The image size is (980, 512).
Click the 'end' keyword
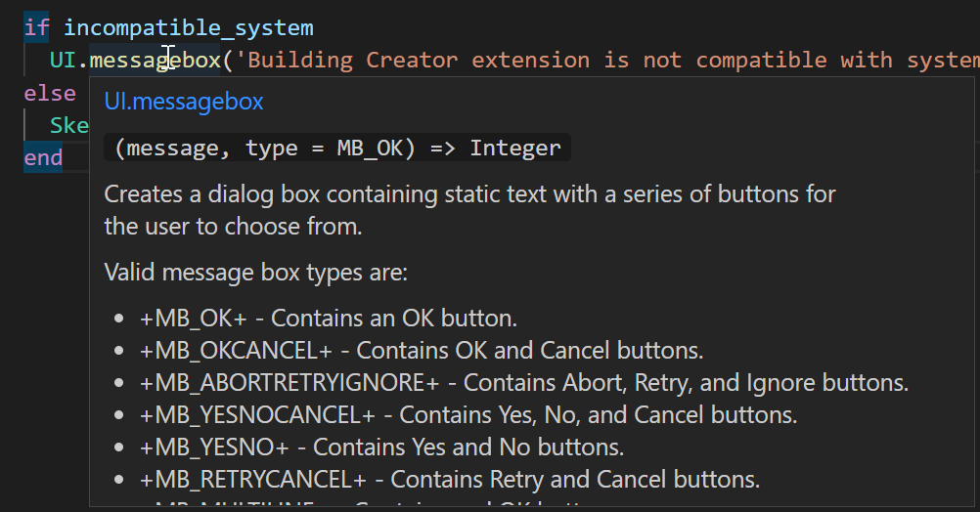[x=43, y=157]
